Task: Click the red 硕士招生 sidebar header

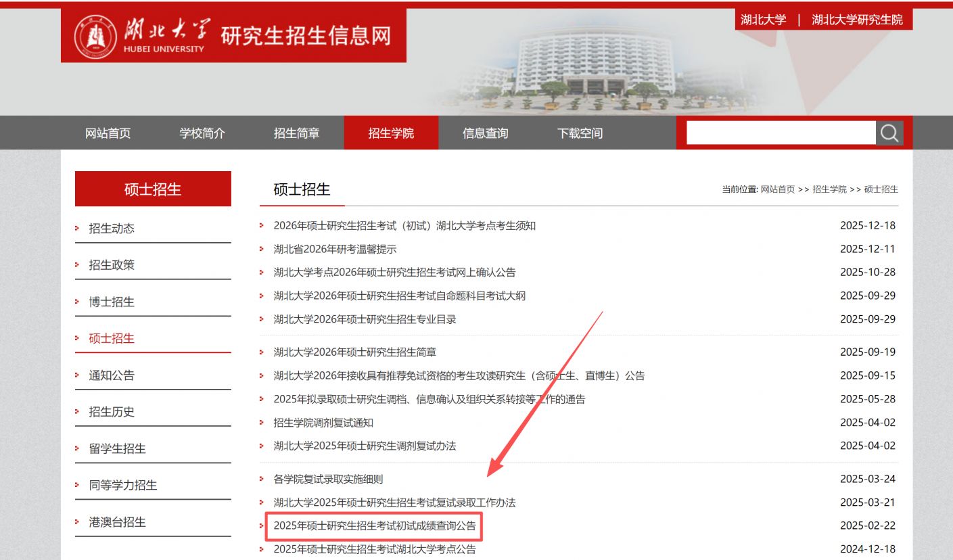Action: (x=153, y=189)
